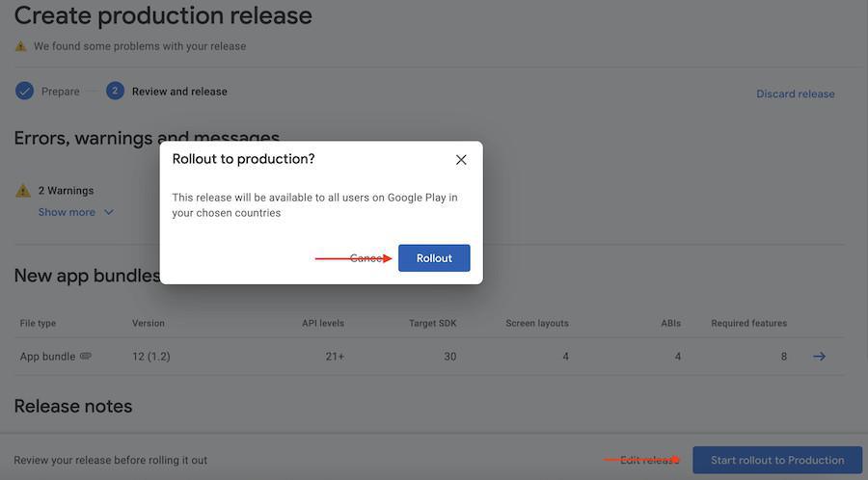Click the Target SDK column header
The image size is (868, 480).
click(433, 323)
